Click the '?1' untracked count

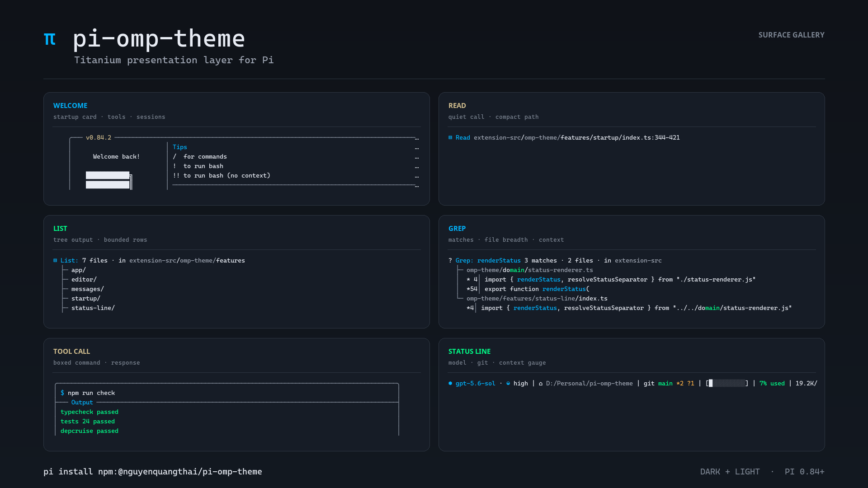coord(691,383)
